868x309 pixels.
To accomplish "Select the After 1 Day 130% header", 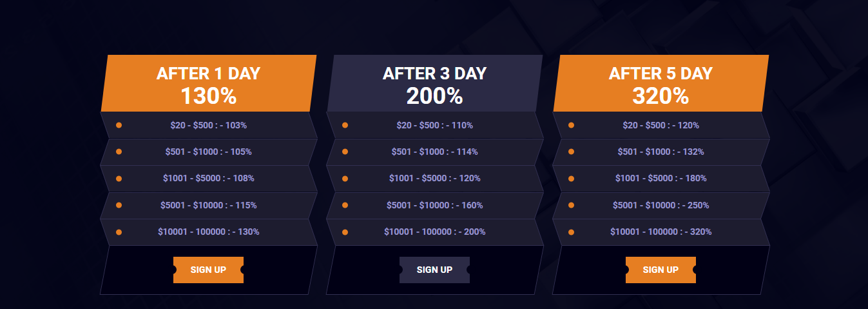I will coord(209,83).
